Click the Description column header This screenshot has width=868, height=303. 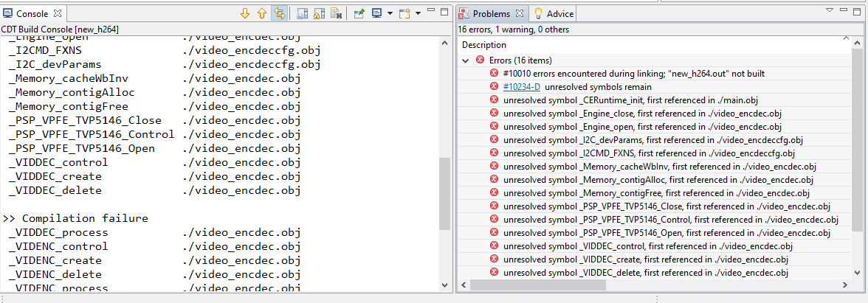coord(484,45)
